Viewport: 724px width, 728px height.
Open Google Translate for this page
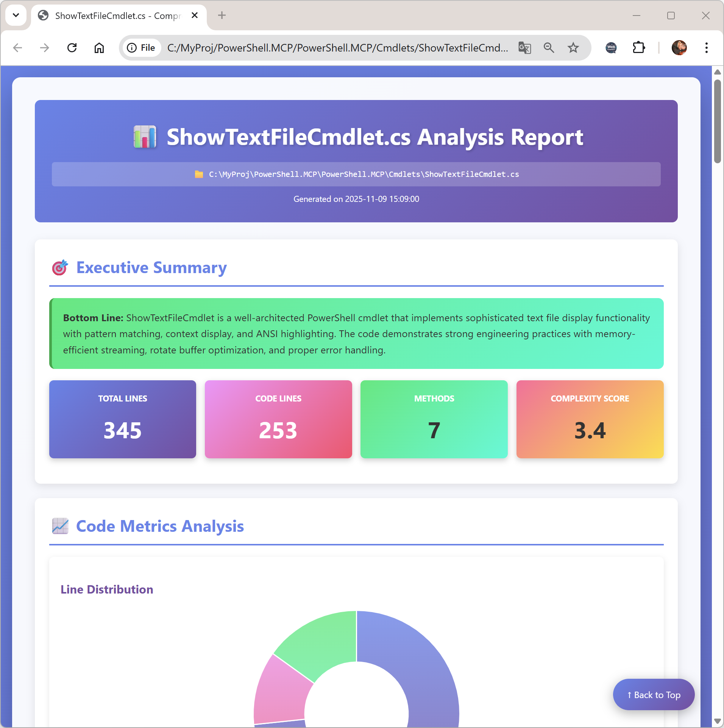[525, 48]
